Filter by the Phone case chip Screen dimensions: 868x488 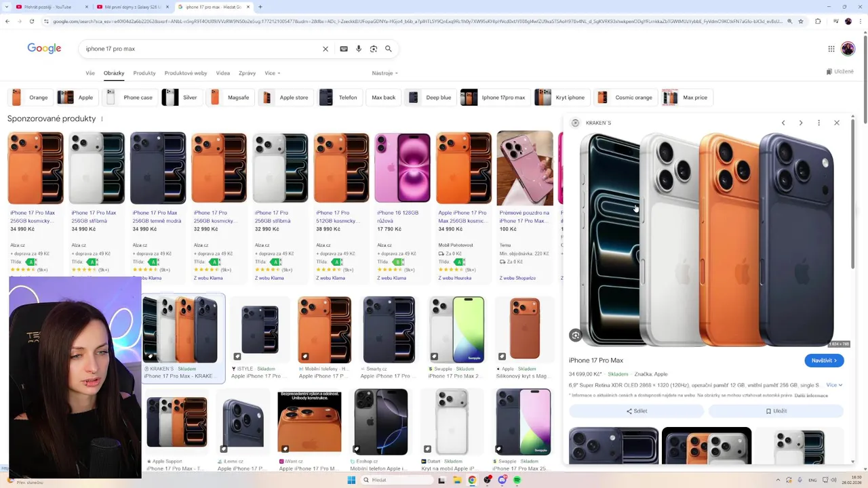(x=129, y=98)
